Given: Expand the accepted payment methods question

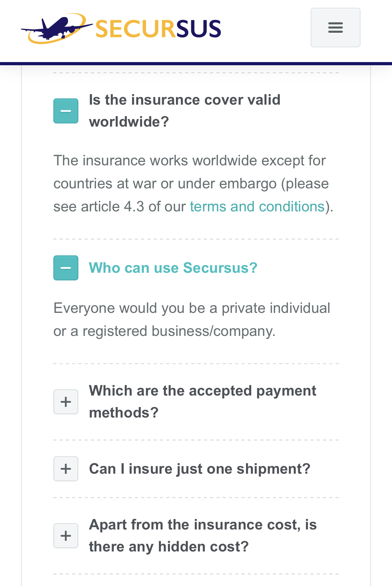Looking at the screenshot, I should [x=66, y=402].
